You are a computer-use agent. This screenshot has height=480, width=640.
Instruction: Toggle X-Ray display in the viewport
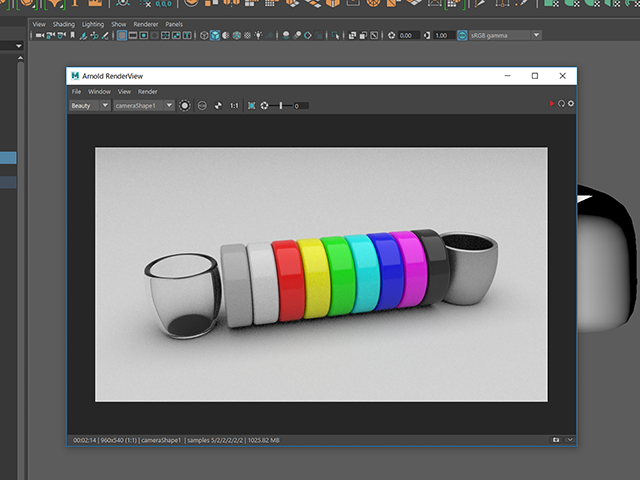352,36
